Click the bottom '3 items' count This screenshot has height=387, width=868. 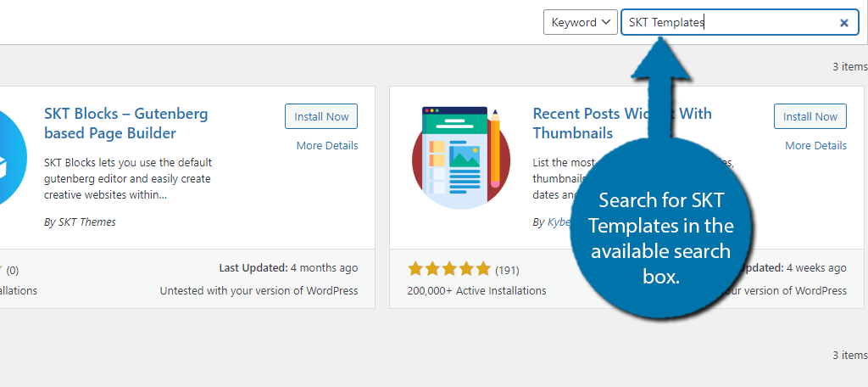tap(850, 355)
